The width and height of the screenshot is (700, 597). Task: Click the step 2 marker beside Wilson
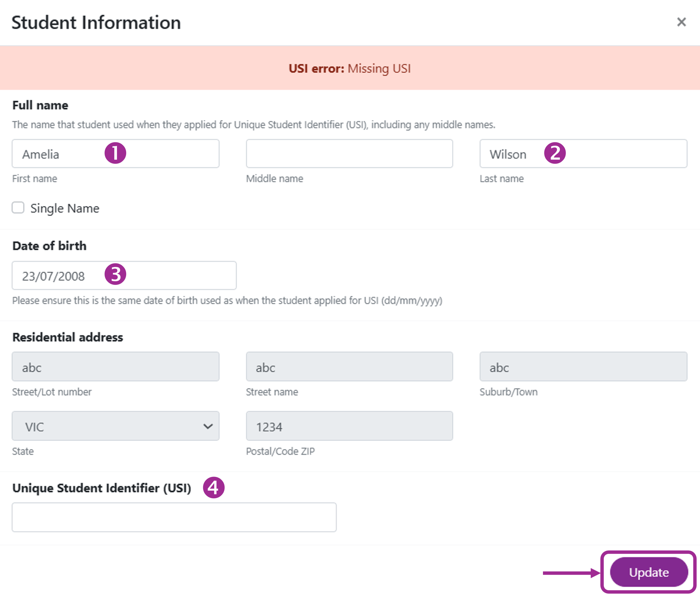pyautogui.click(x=556, y=153)
